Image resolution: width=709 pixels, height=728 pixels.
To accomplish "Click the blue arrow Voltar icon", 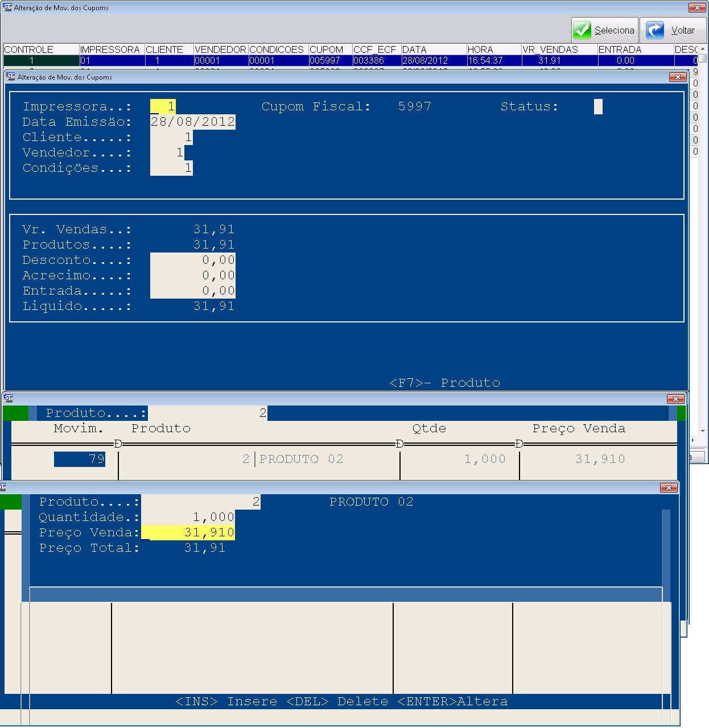I will (x=655, y=30).
